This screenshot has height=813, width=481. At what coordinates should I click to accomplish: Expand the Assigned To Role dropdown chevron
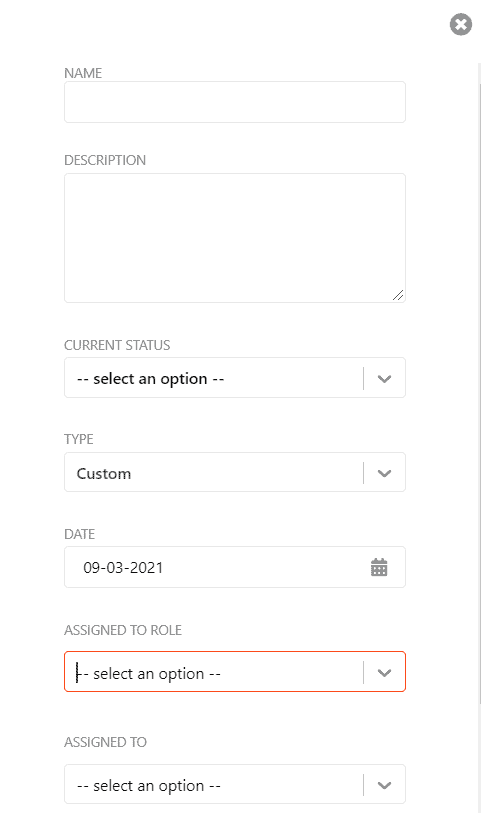coord(384,672)
